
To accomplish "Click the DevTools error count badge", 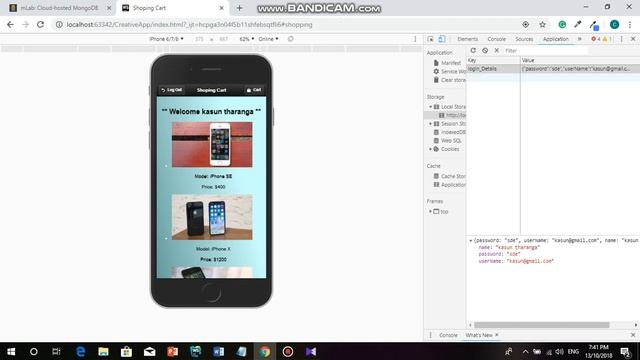I will [596, 39].
